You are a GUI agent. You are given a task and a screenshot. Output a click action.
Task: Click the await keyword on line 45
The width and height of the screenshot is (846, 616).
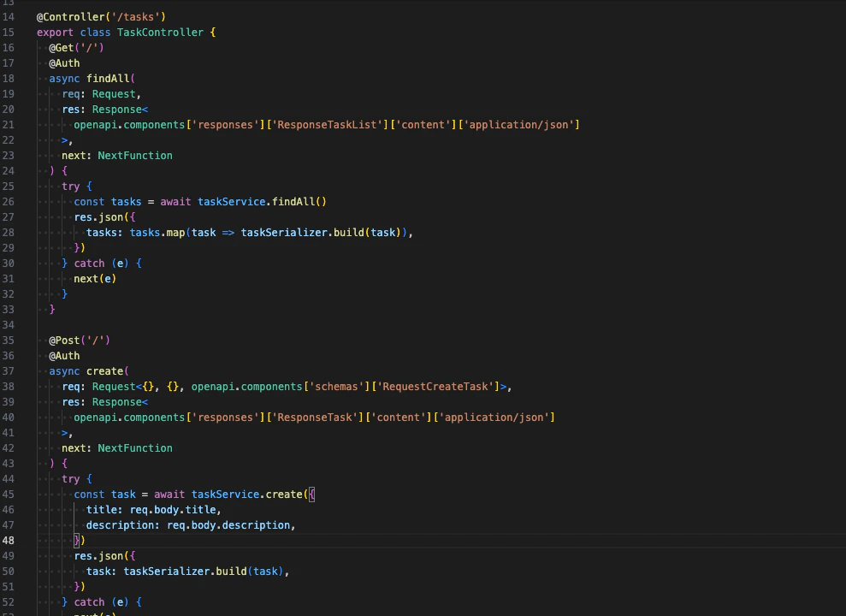(x=169, y=494)
